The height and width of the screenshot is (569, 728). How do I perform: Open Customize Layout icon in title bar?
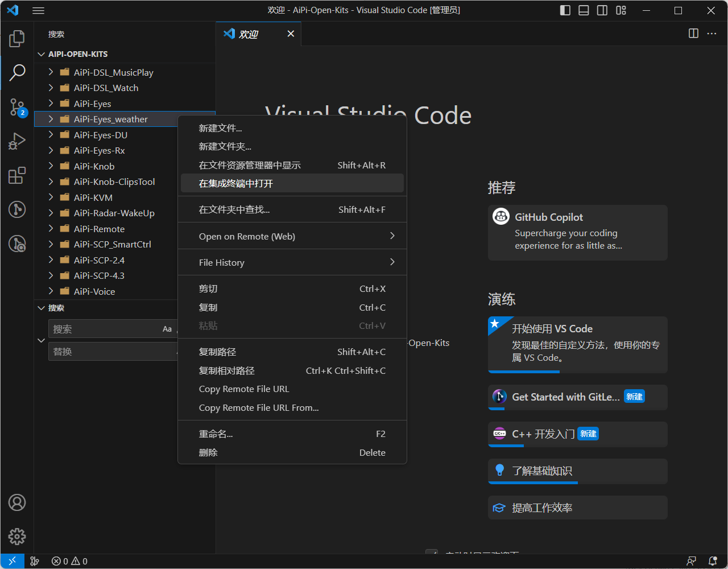point(621,10)
